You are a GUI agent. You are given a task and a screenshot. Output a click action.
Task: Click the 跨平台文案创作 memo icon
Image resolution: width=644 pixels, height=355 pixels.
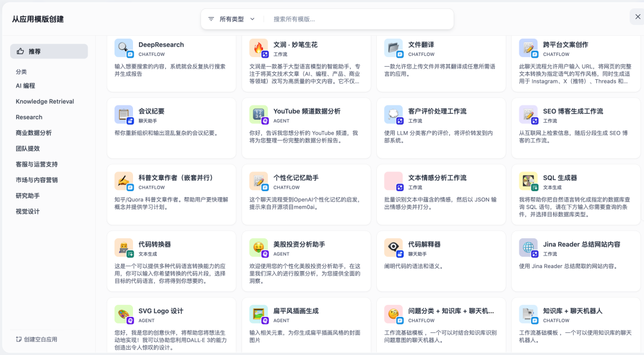(x=528, y=48)
